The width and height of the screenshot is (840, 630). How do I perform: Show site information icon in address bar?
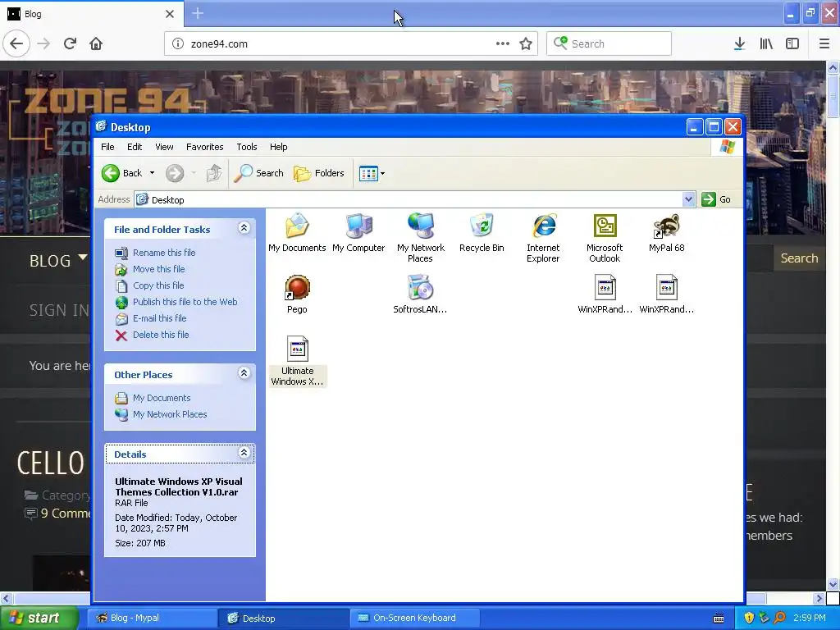click(178, 43)
